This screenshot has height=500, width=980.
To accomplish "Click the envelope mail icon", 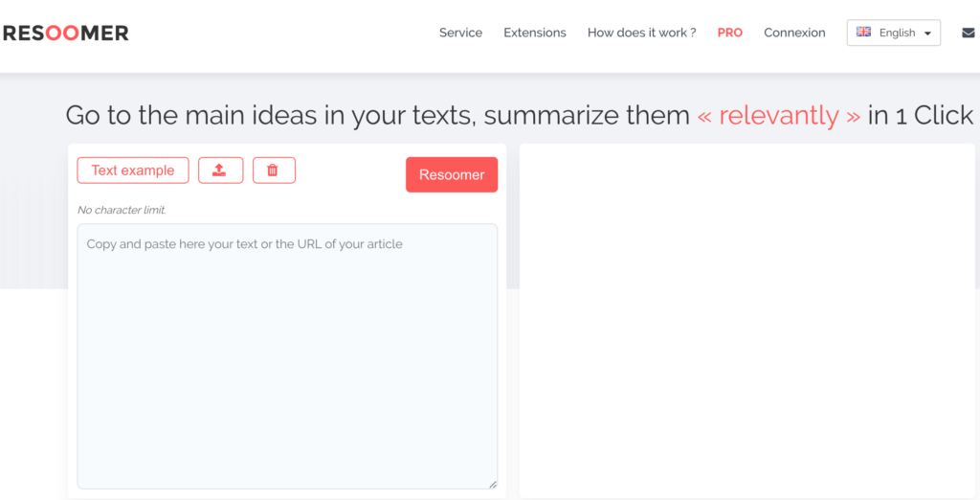I will [968, 33].
